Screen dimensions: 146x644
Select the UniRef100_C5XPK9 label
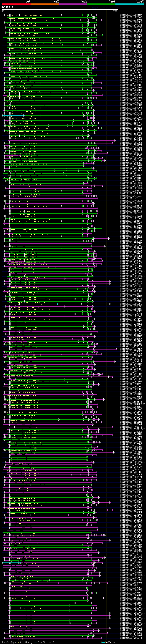131,311
